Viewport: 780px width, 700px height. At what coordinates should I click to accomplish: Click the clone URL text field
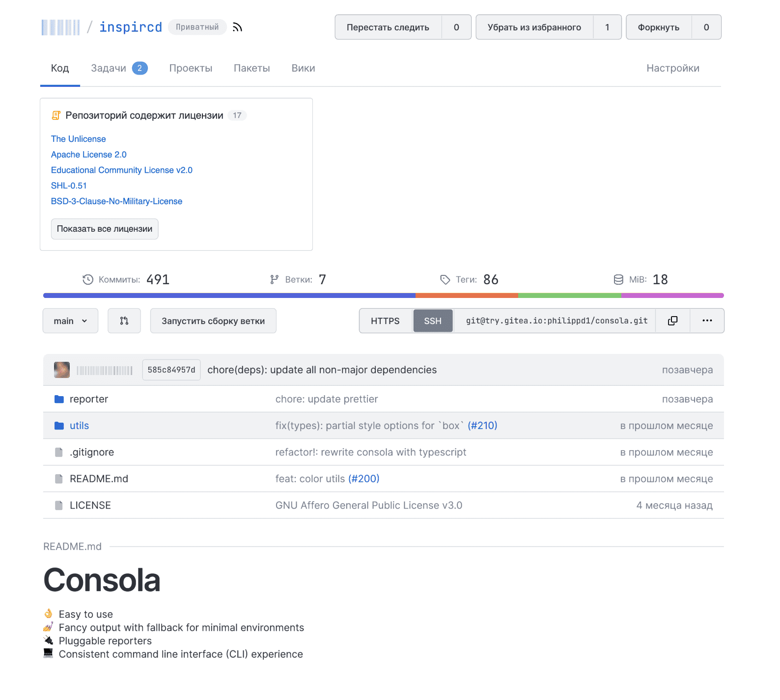[x=556, y=321]
